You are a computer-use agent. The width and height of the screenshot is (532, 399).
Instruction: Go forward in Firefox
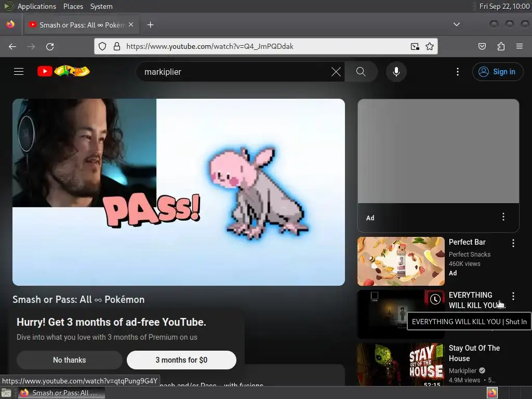(x=31, y=46)
